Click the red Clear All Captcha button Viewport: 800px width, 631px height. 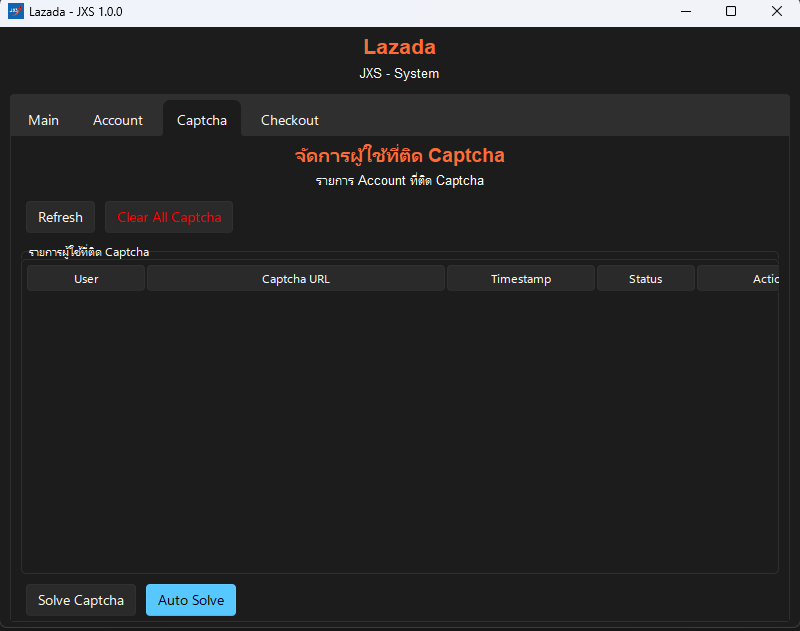point(169,217)
